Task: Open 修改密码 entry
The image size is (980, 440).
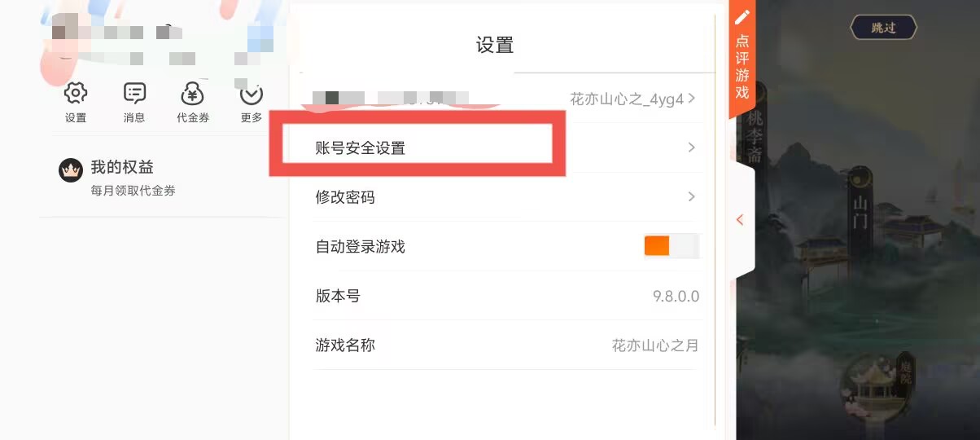Action: 505,197
